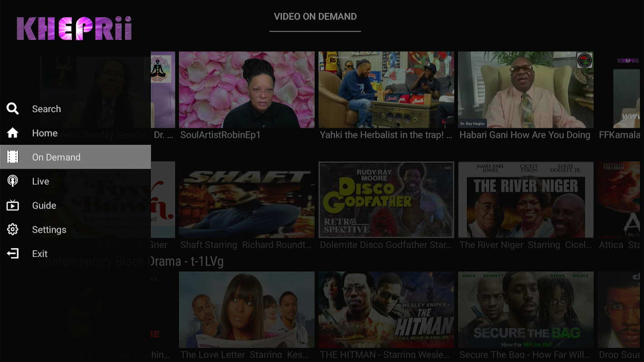The height and width of the screenshot is (362, 644).
Task: Open the Live menu entry
Action: (75, 181)
